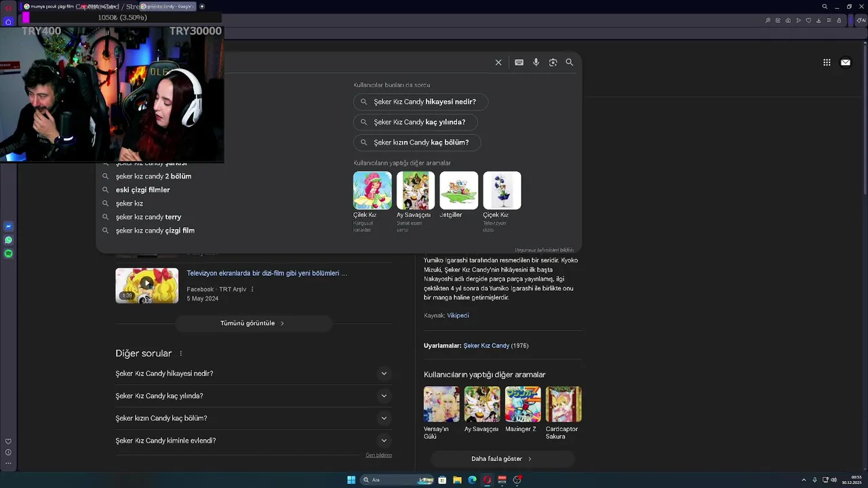Click suggestion chip 'Şeker Kız Candy hikayesi nedir?'

[x=420, y=102]
